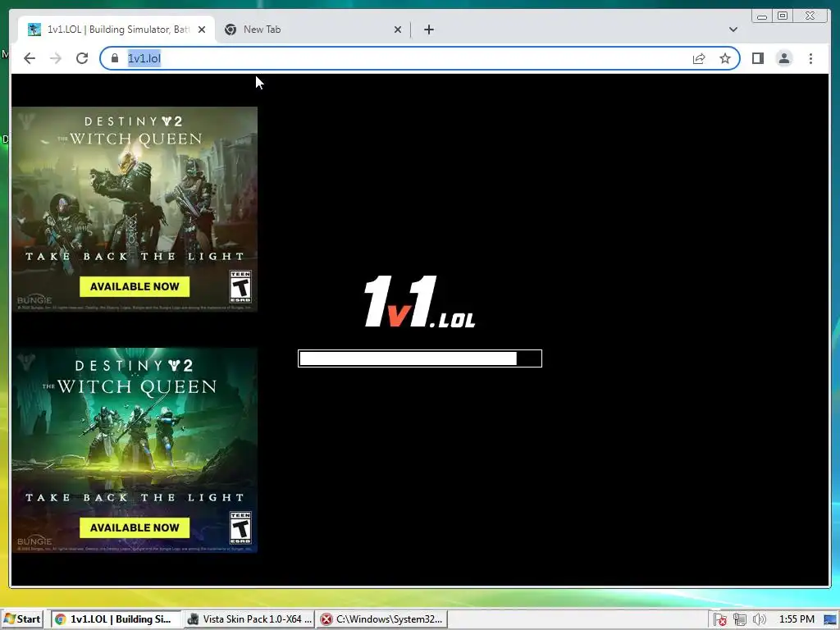Click the forward navigation arrow

point(56,58)
